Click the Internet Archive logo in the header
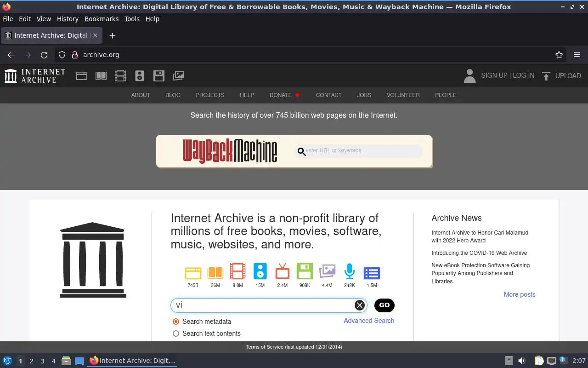 point(35,76)
